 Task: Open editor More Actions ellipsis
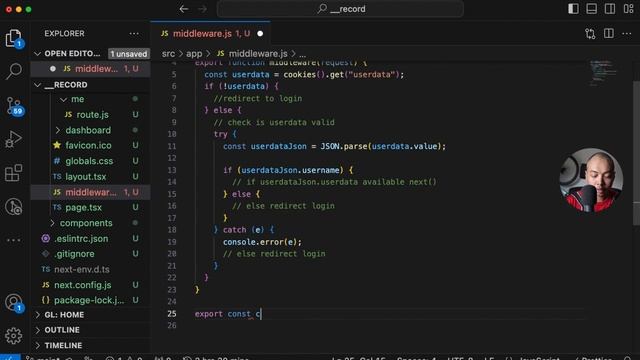627,33
